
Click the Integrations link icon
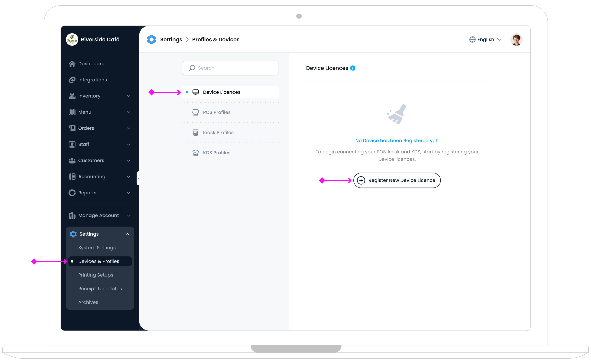tap(72, 80)
